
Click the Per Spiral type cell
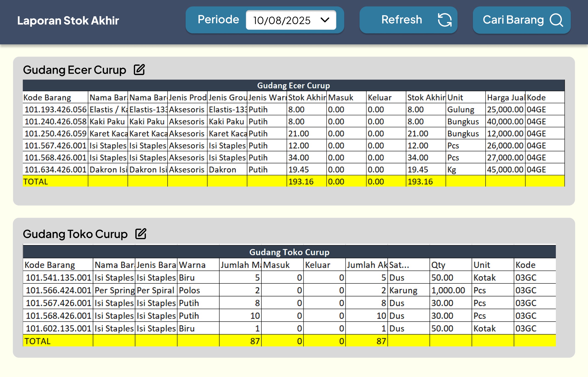point(156,290)
